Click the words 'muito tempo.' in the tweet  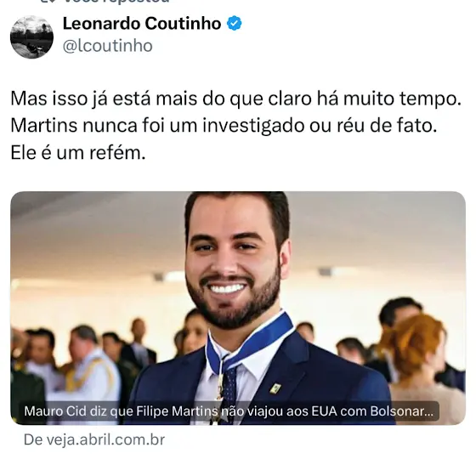point(402,99)
